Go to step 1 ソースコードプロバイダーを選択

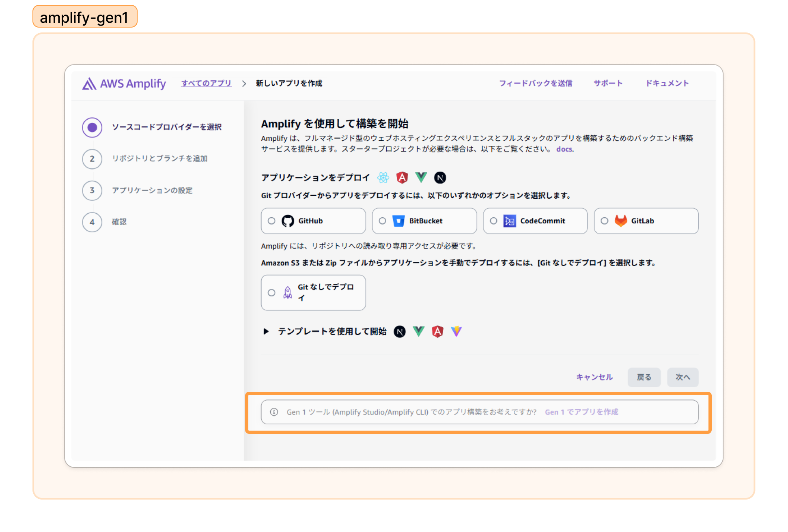tap(151, 127)
